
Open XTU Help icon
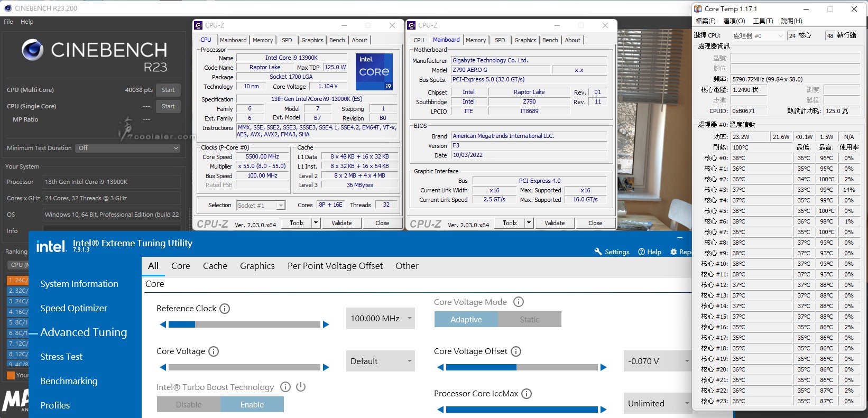(x=642, y=252)
